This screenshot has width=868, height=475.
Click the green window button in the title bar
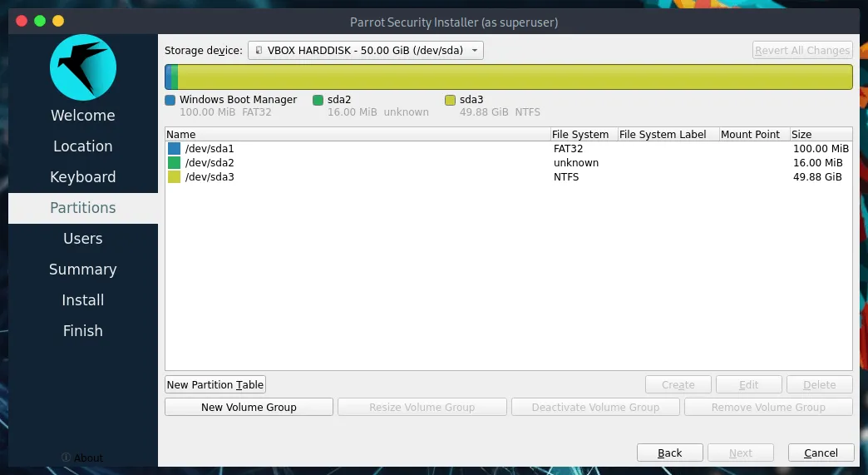pyautogui.click(x=40, y=21)
